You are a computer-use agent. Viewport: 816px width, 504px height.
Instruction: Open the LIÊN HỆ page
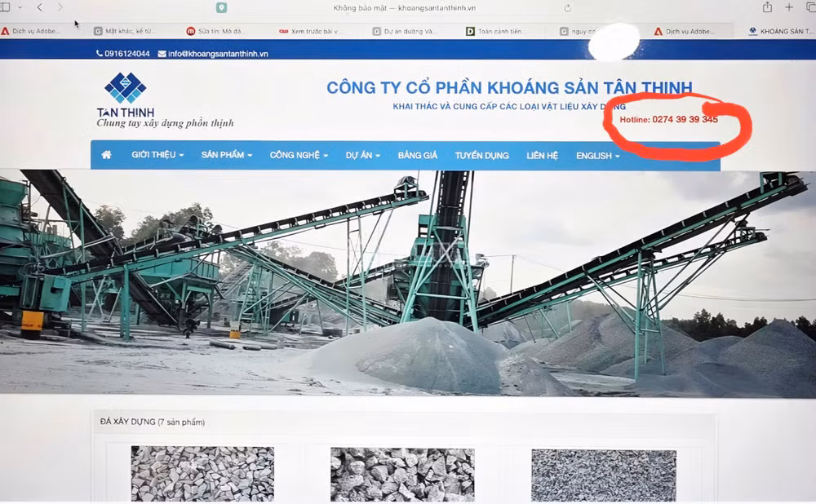(x=542, y=155)
